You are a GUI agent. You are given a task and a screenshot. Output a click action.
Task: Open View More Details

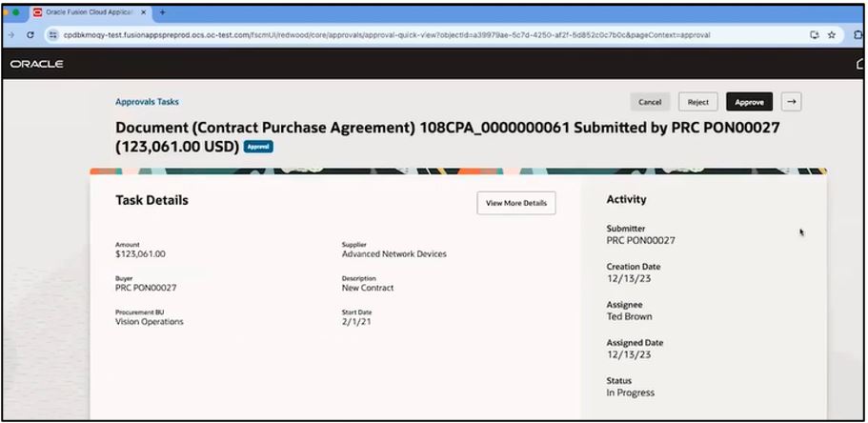(515, 203)
